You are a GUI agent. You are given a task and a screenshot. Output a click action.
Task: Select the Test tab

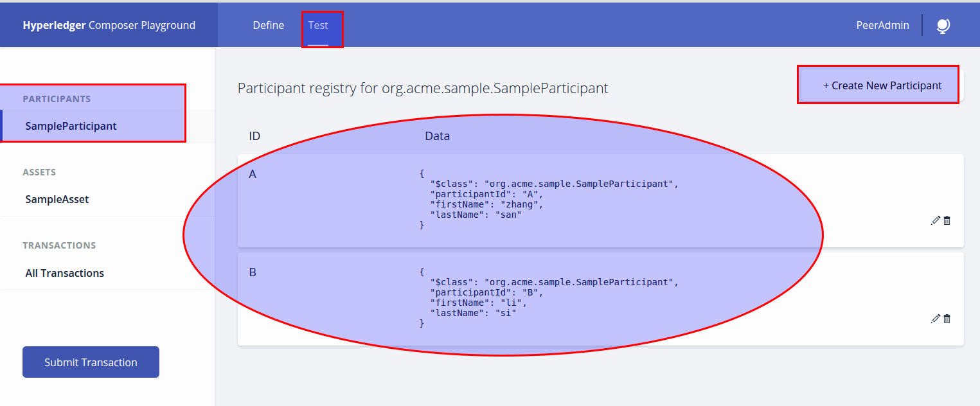pos(318,26)
